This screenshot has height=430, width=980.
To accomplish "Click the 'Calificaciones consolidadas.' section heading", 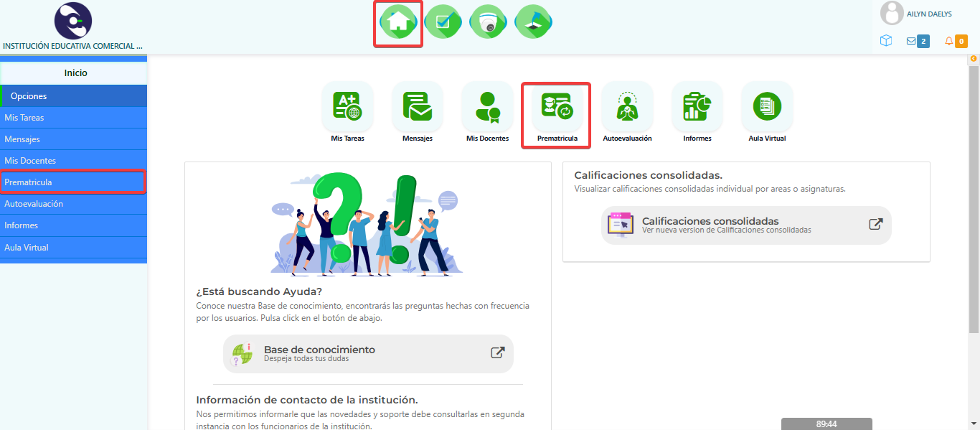I will (x=648, y=175).
